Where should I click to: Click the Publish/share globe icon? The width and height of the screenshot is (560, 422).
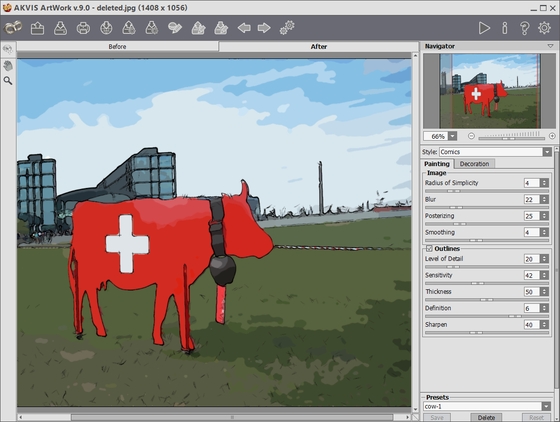[x=106, y=28]
